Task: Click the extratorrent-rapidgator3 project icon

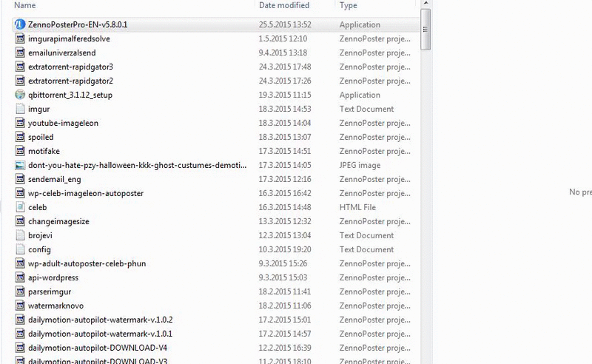Action: tap(20, 67)
